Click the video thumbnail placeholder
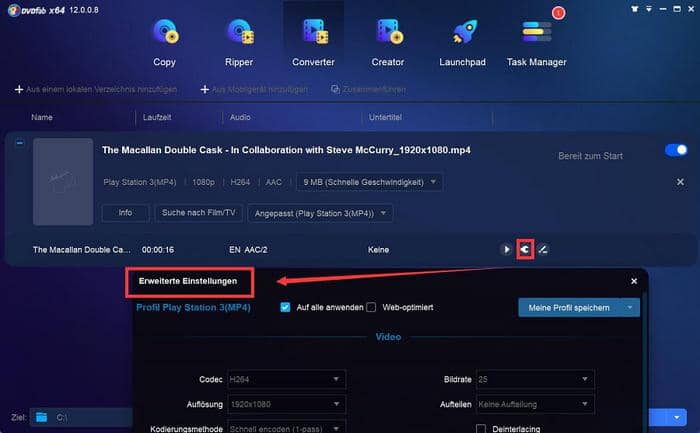Screen dimensions: 700x433 [x=63, y=181]
